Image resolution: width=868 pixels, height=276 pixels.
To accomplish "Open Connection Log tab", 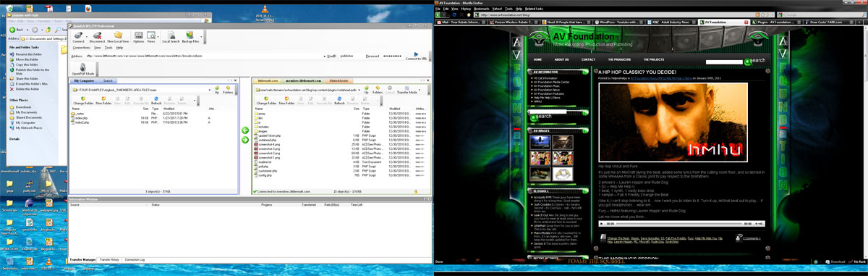I will pyautogui.click(x=135, y=259).
